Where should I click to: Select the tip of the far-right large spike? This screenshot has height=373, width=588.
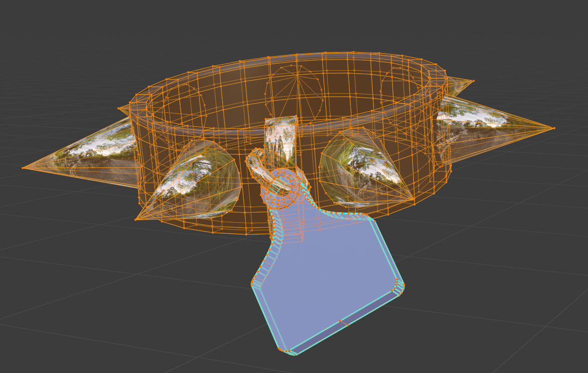[554, 128]
